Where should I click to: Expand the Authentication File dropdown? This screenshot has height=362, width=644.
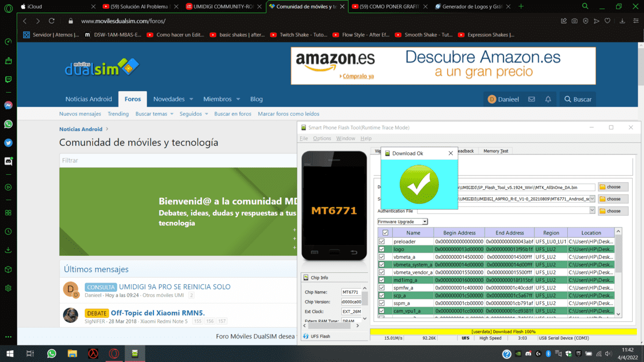592,211
